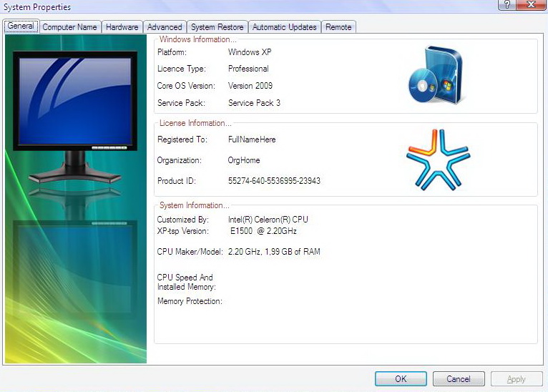The height and width of the screenshot is (392, 548).
Task: Open the Automatic Updates tab
Action: (285, 27)
